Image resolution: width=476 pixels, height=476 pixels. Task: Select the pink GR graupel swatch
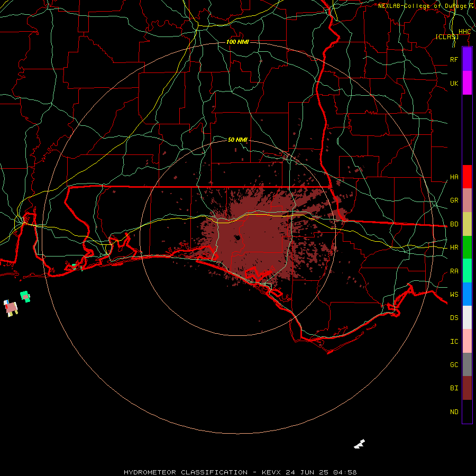(x=467, y=200)
